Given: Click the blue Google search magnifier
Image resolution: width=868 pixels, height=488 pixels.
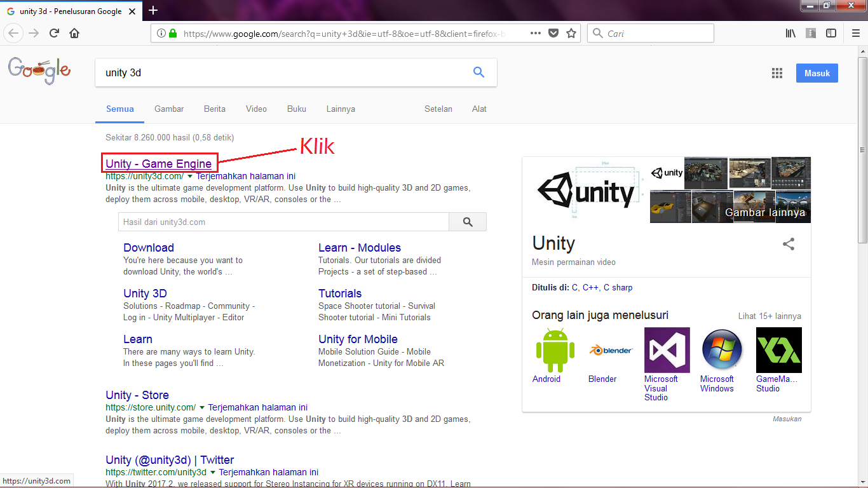Looking at the screenshot, I should coord(479,72).
